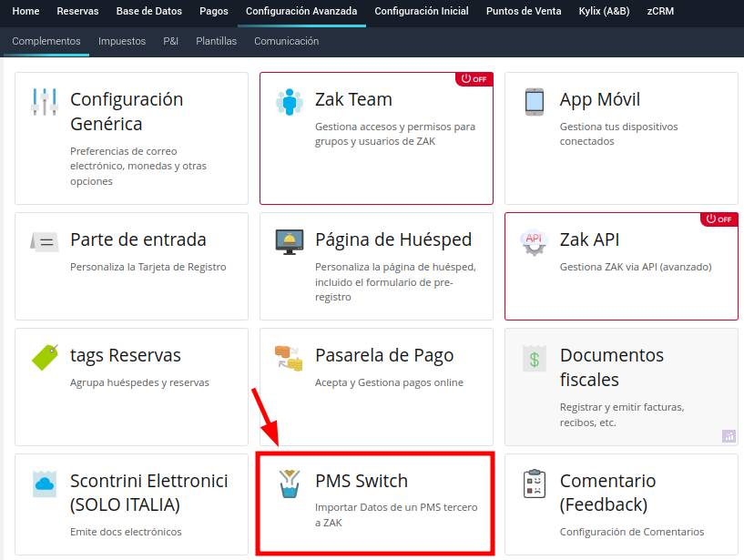This screenshot has width=744, height=560.
Task: Open the Configuración Avanzada menu
Action: click(x=301, y=11)
